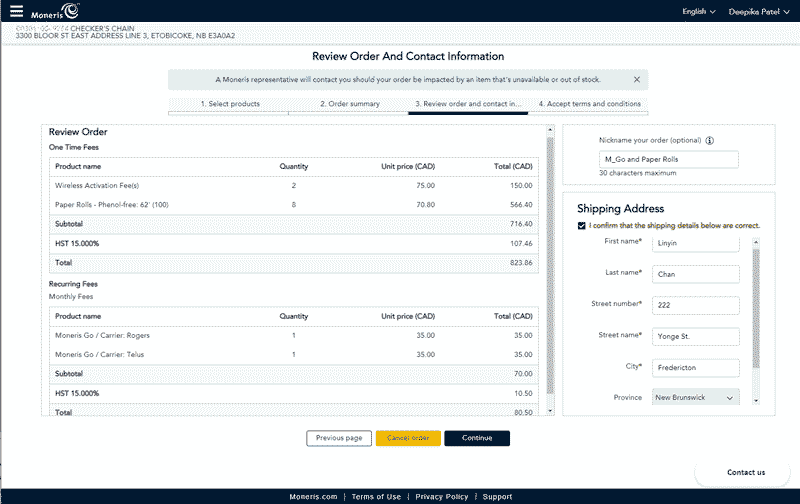The image size is (800, 504).
Task: Click the Shipping Address scroll down arrow
Action: [756, 401]
